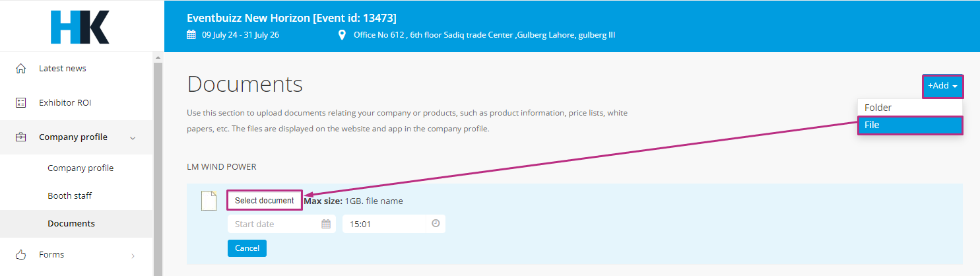Click the location pin icon in header
Image resolution: width=980 pixels, height=276 pixels.
[342, 35]
